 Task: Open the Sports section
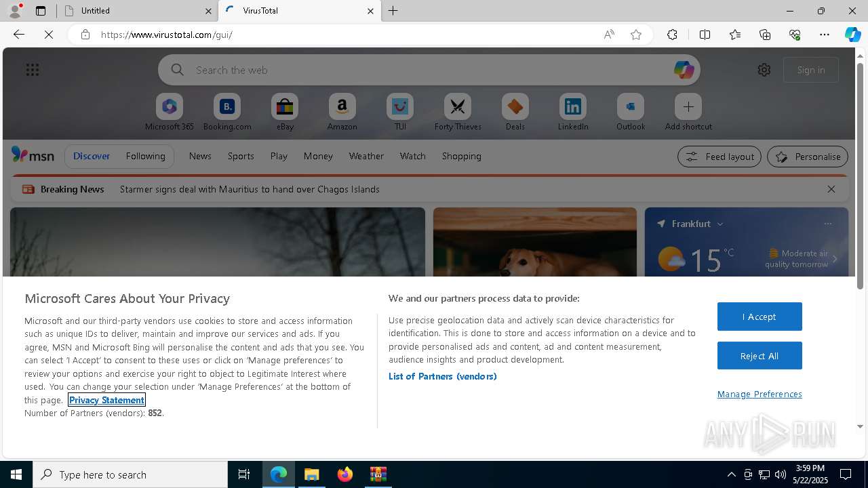click(241, 156)
